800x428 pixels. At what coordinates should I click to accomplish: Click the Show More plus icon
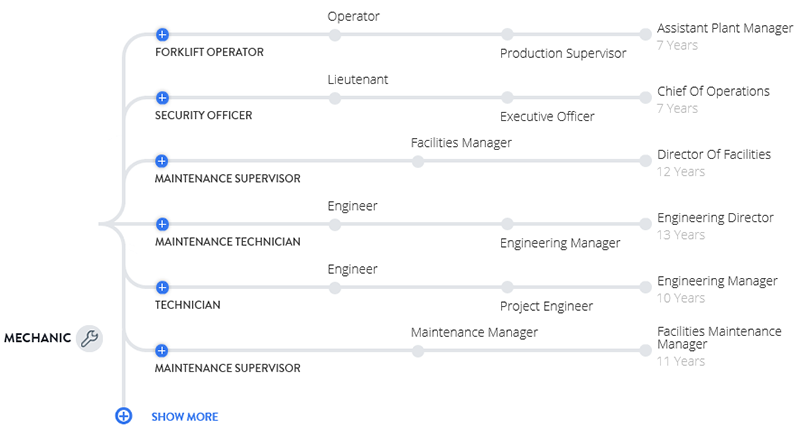[x=123, y=416]
